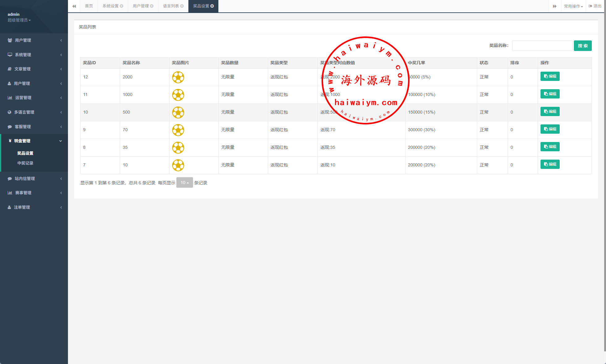This screenshot has height=364, width=606.
Task: Click soccer ball image for prize ID 12
Action: pos(178,77)
